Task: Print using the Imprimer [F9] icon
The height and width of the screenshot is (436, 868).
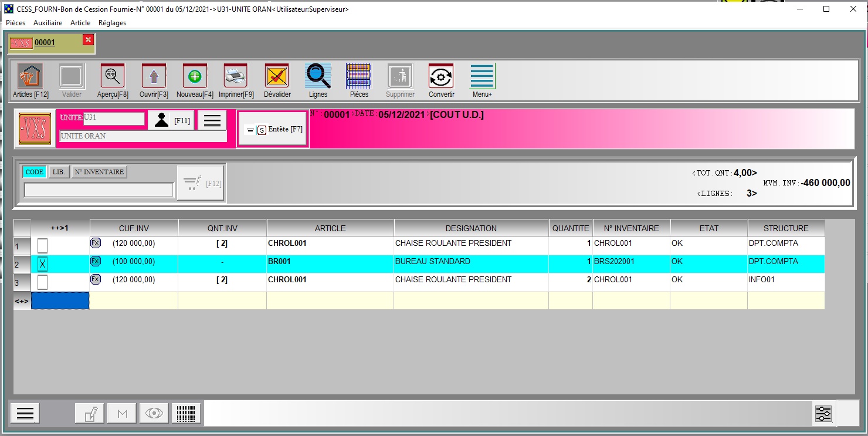Action: (x=236, y=76)
